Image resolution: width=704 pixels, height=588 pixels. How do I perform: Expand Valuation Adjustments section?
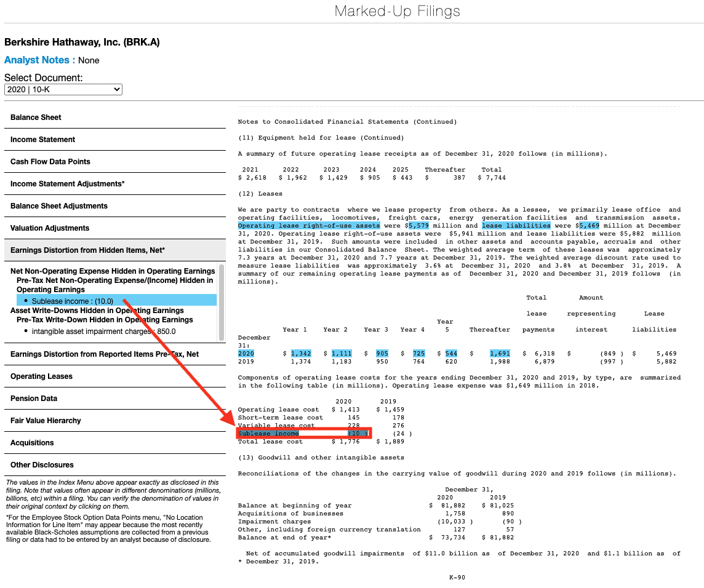pos(115,228)
